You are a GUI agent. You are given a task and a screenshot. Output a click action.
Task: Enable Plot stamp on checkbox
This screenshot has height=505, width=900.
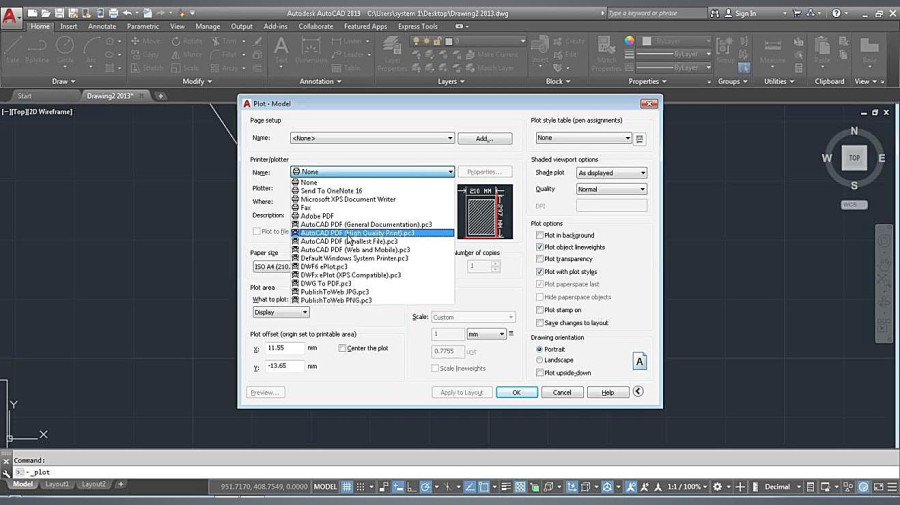pyautogui.click(x=540, y=310)
